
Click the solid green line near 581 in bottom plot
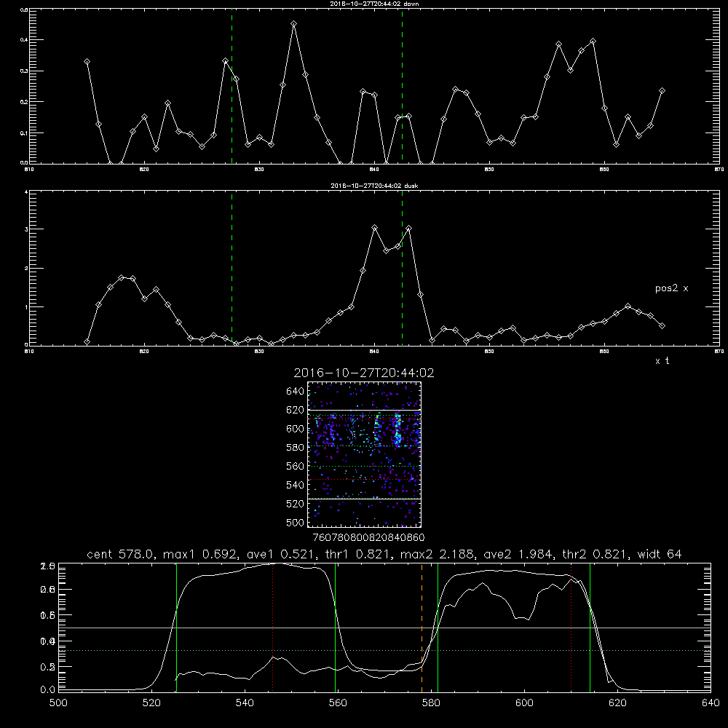coord(438,628)
